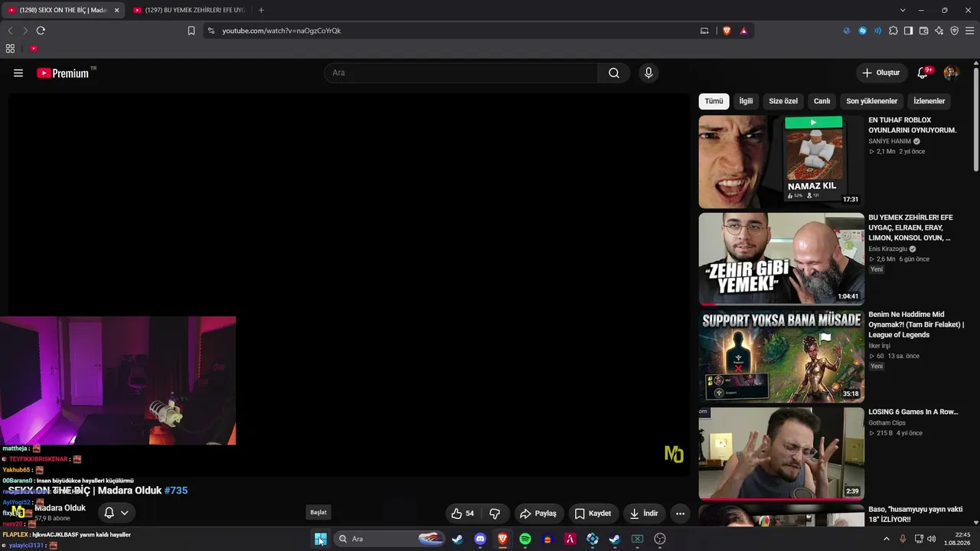Viewport: 980px width, 551px height.
Task: Select the Tümü filter chip
Action: pos(714,101)
